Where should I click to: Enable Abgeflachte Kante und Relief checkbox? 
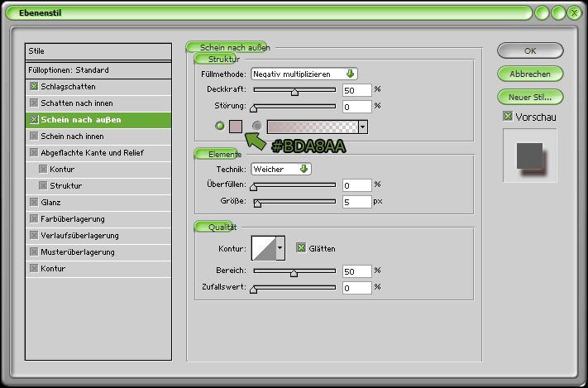click(34, 153)
